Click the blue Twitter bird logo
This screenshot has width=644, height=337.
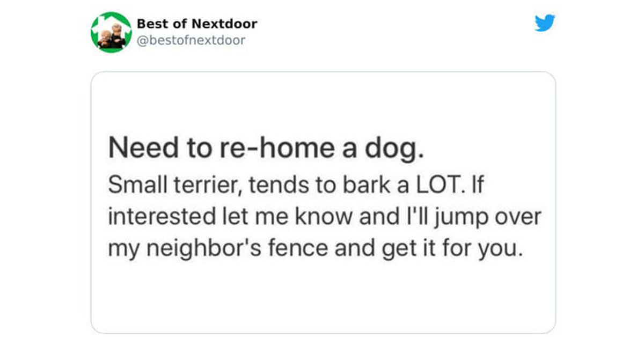545,23
